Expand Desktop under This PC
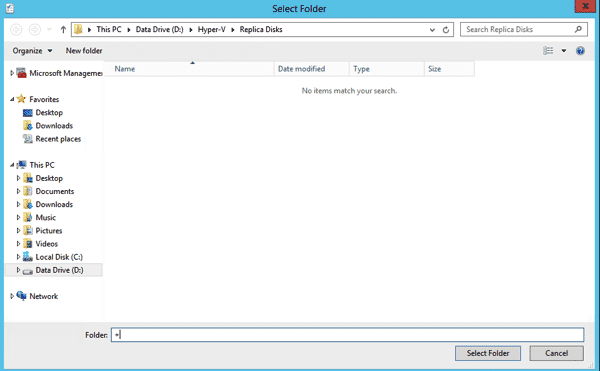Screen dimensions: 600x371 [18, 178]
